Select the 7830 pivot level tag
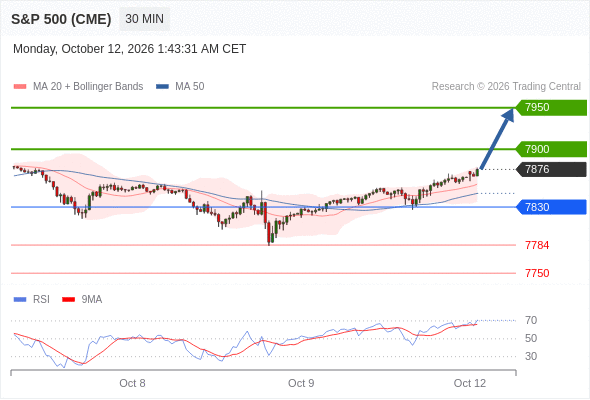590x400 pixels. [x=551, y=207]
